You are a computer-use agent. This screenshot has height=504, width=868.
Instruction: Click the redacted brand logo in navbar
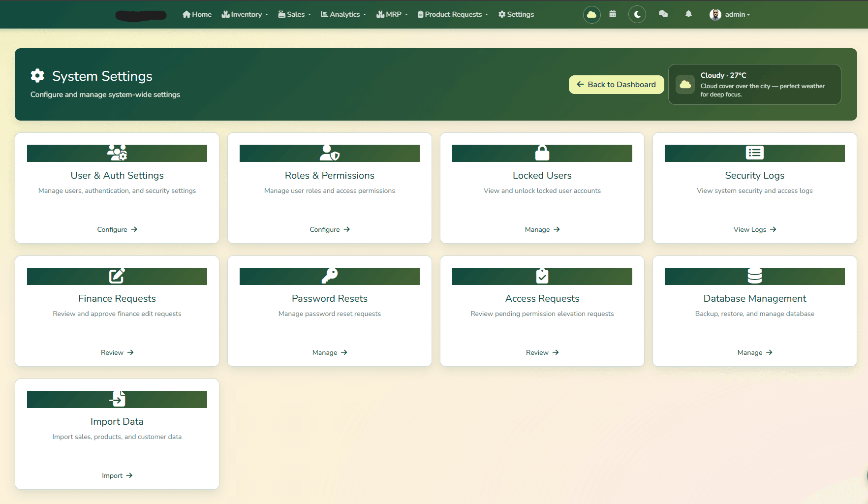[141, 15]
